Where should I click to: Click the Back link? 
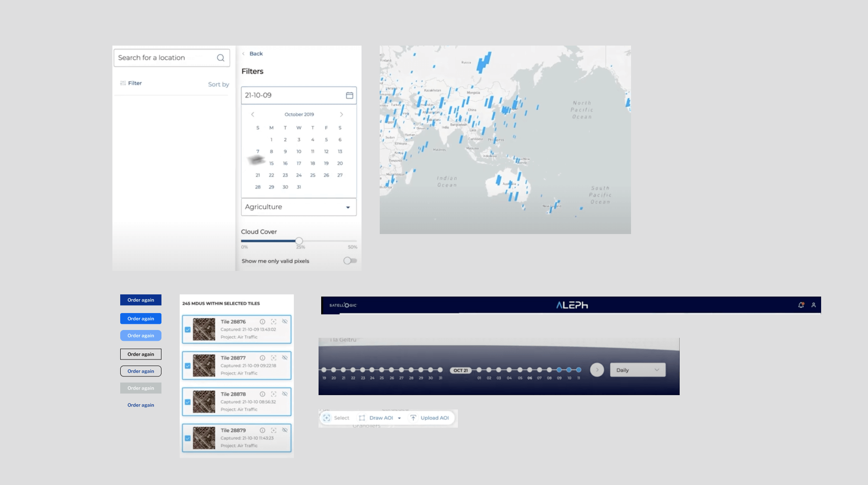pos(256,54)
